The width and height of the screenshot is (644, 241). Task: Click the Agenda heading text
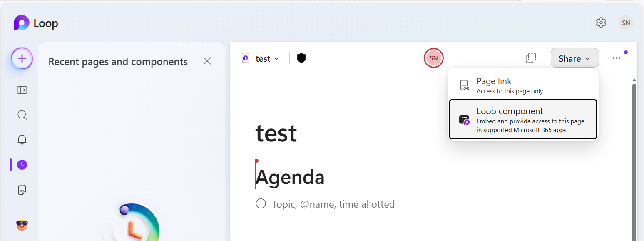click(x=290, y=177)
